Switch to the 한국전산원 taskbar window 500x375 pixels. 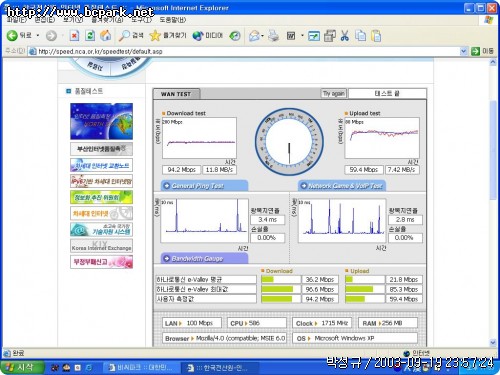point(219,368)
